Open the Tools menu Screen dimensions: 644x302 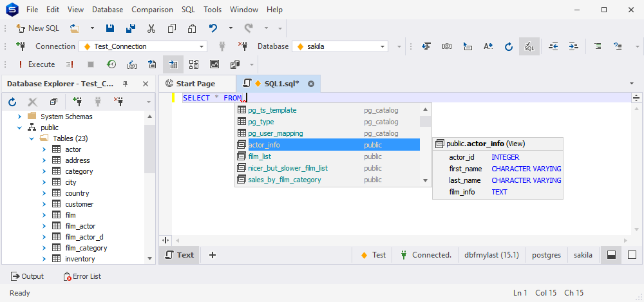(x=213, y=10)
